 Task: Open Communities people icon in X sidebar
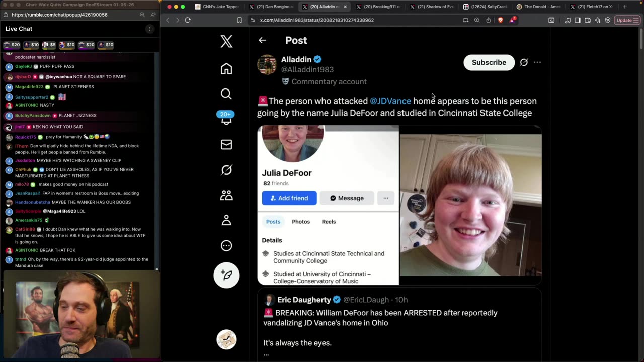click(226, 195)
